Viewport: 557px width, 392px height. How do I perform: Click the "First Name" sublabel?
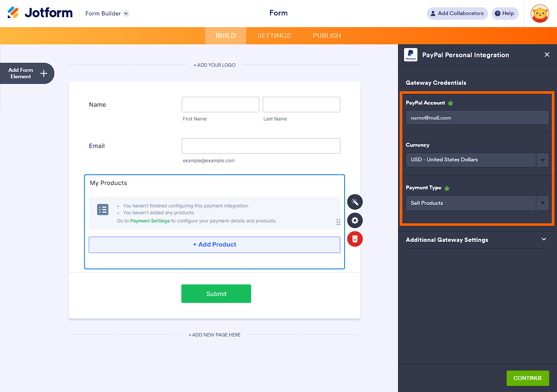[x=195, y=119]
